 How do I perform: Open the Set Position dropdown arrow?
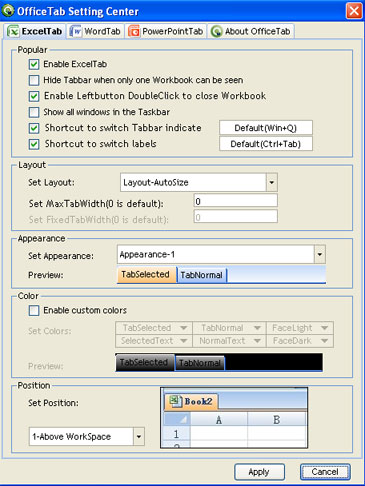[139, 436]
